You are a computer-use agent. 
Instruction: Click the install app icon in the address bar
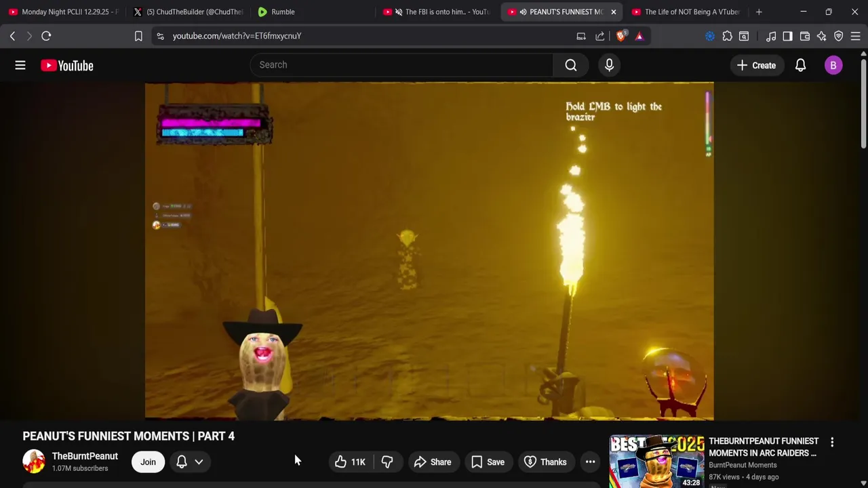click(581, 36)
